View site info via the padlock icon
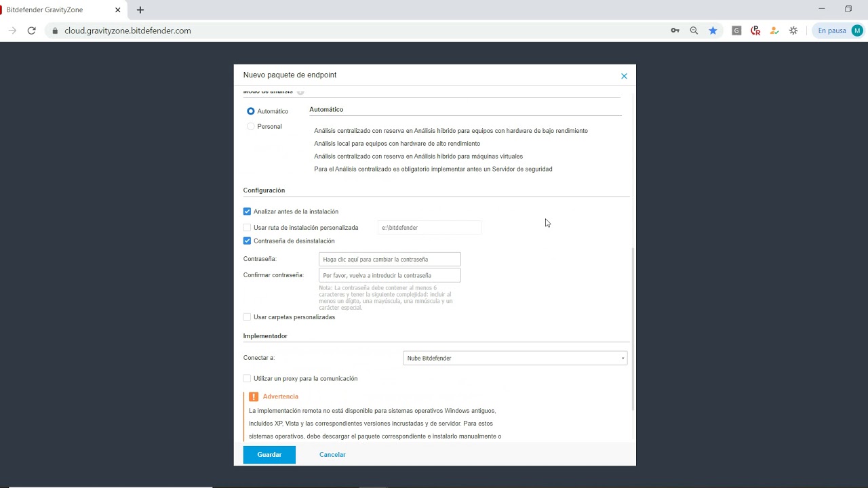868x488 pixels. click(55, 30)
